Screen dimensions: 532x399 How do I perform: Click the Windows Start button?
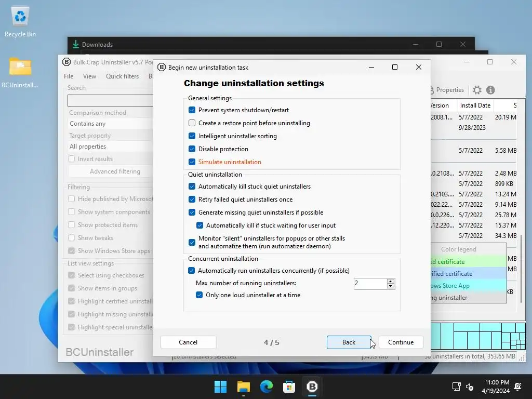tap(220, 387)
